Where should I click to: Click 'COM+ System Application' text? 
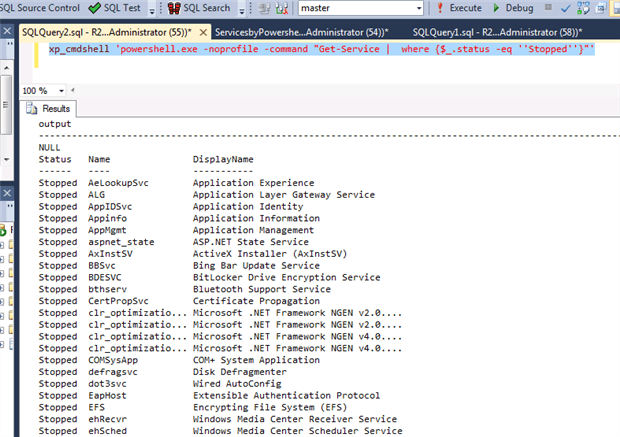point(256,360)
